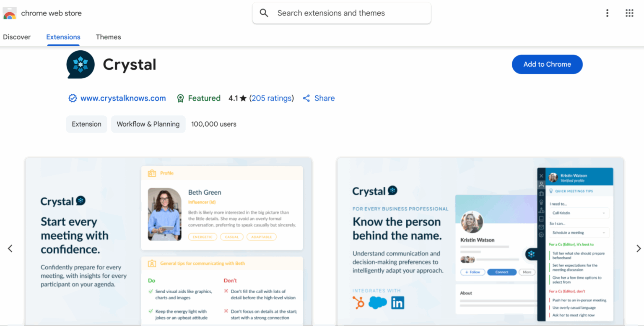Screen dimensions: 644x326
Task: Switch to the Themes tab
Action: coord(108,37)
